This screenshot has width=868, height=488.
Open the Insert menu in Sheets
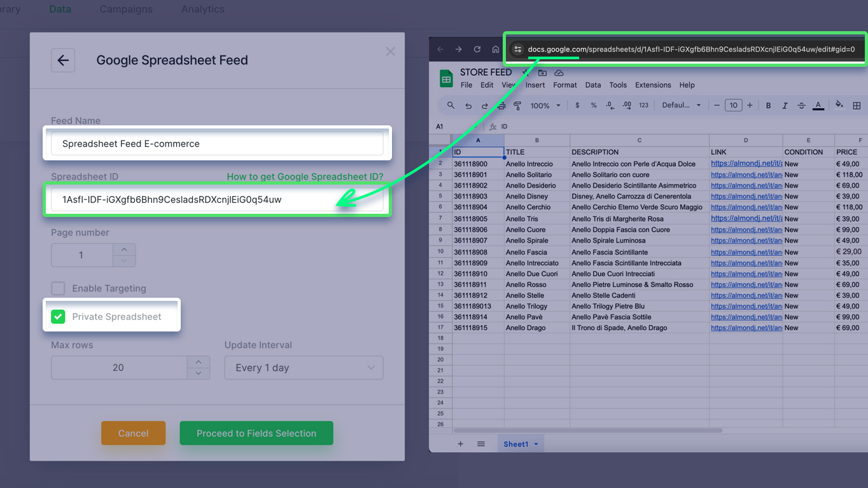(x=535, y=85)
